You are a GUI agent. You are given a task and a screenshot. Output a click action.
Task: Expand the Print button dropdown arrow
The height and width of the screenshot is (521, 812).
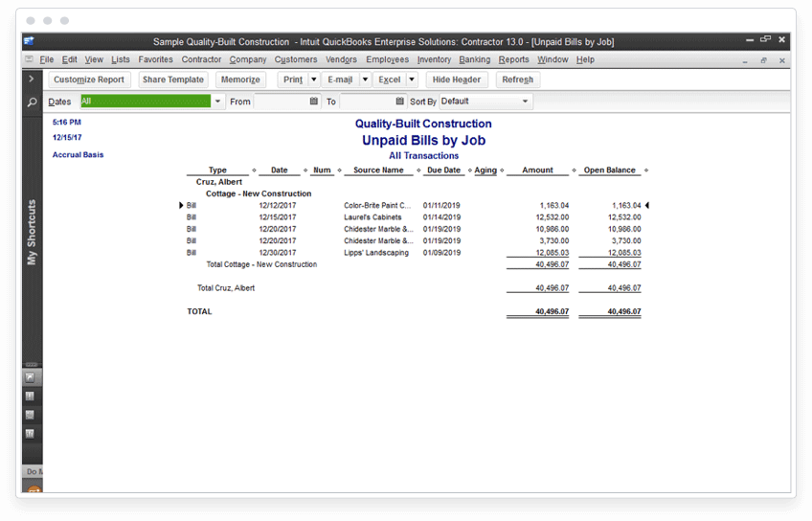(314, 79)
